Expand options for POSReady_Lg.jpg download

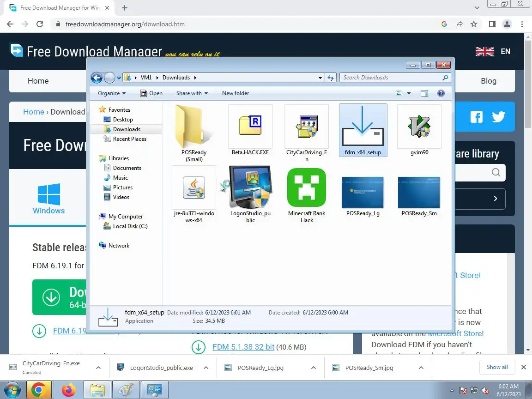pos(314,368)
